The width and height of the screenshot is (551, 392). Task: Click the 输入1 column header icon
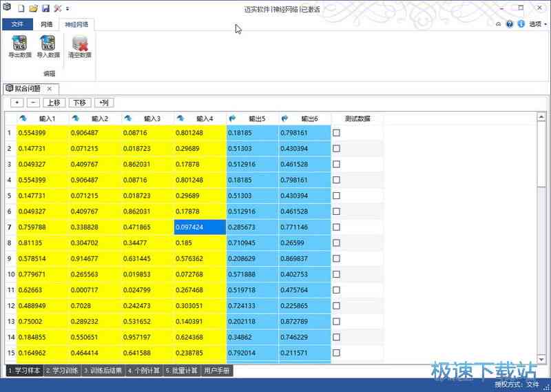point(23,118)
